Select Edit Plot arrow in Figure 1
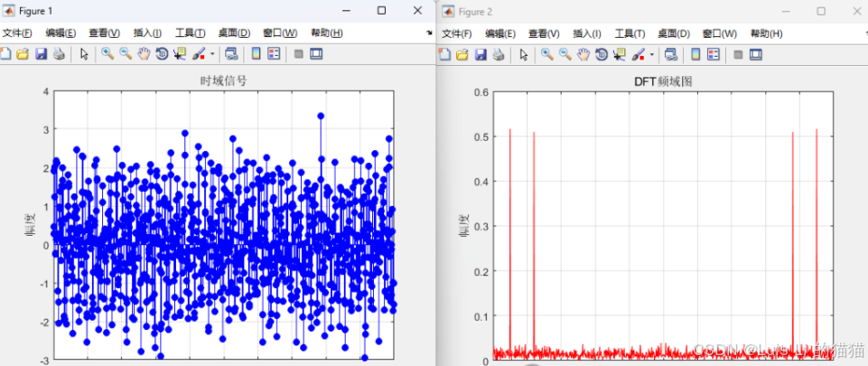The width and height of the screenshot is (868, 366). pos(84,54)
